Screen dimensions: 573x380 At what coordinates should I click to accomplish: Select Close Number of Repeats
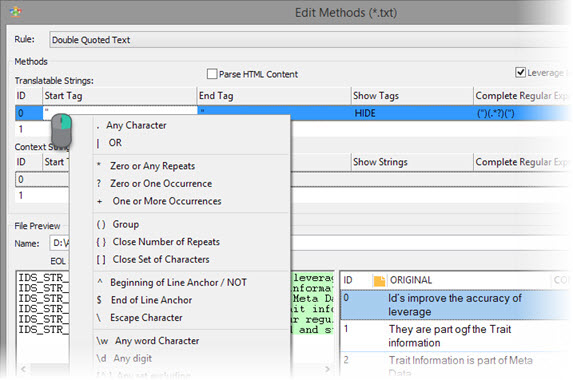166,242
